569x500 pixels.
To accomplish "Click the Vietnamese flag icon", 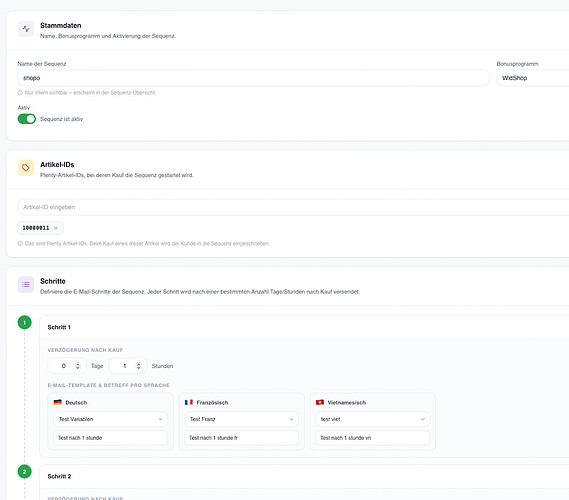I will pyautogui.click(x=320, y=402).
